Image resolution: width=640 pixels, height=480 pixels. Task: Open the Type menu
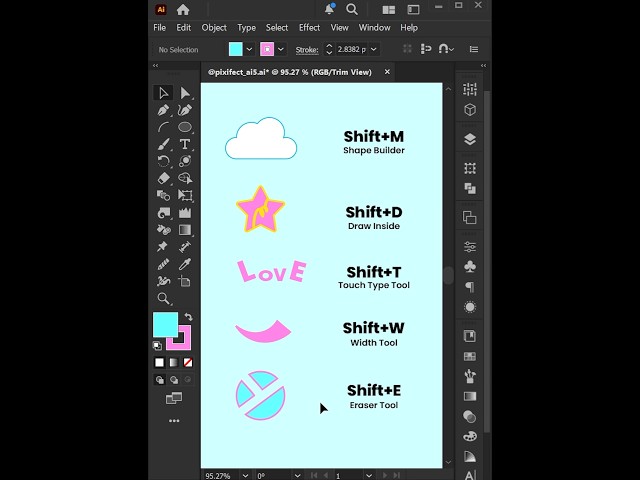(247, 28)
